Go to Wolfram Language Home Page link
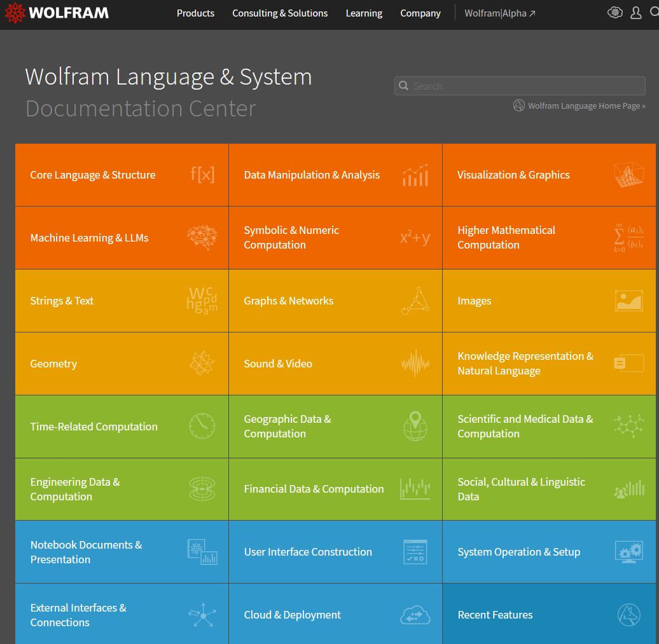The height and width of the screenshot is (644, 659). [586, 106]
